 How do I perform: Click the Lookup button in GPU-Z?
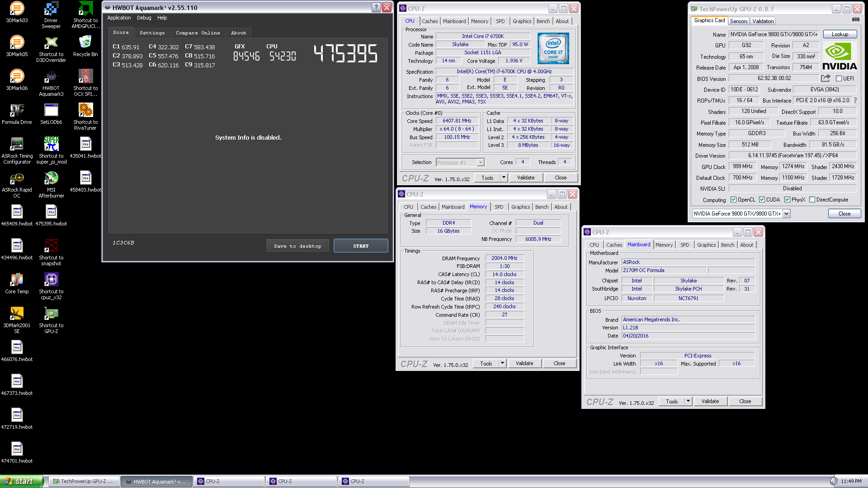840,34
